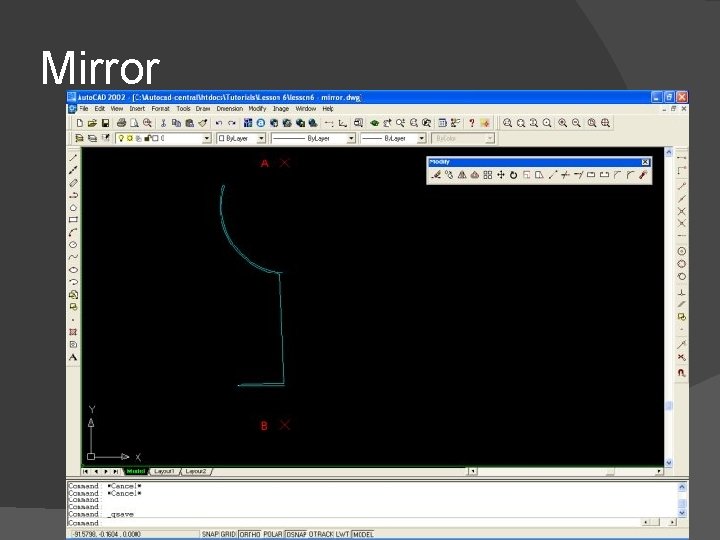Choose the Move tool in Modify toolbar

501,175
